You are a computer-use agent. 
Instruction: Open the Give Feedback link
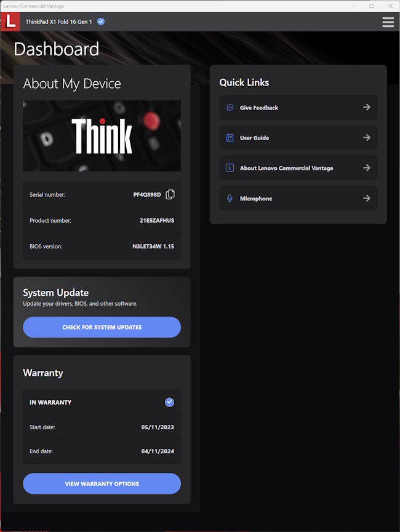[x=298, y=107]
